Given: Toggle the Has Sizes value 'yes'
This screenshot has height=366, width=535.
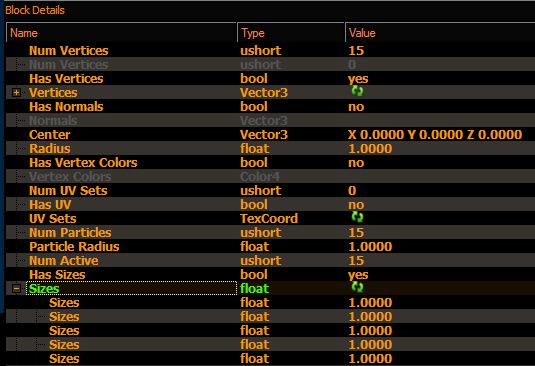Looking at the screenshot, I should point(358,275).
